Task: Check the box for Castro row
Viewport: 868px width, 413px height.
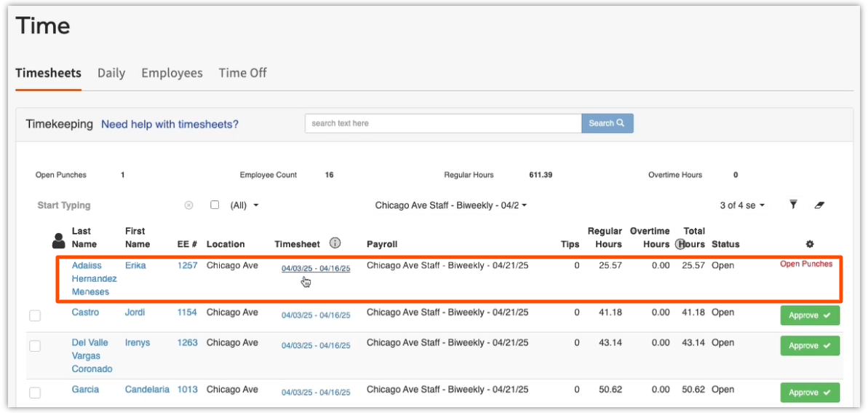Action: (x=35, y=315)
